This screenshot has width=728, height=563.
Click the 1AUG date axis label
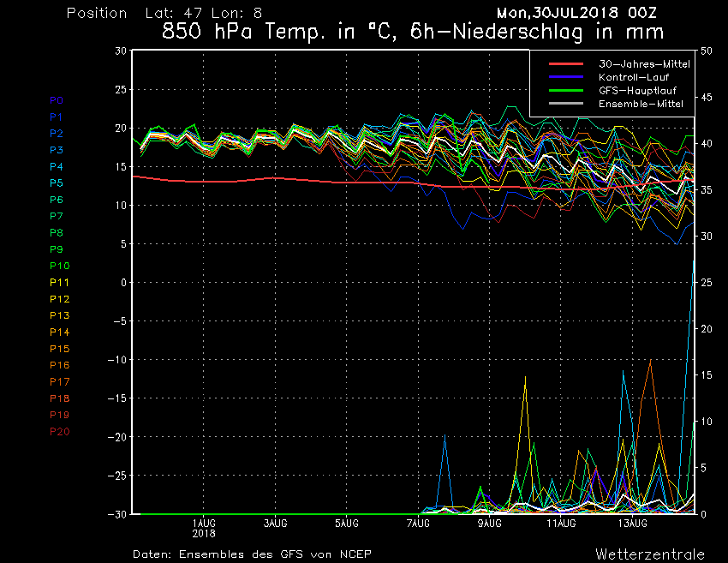(x=203, y=523)
